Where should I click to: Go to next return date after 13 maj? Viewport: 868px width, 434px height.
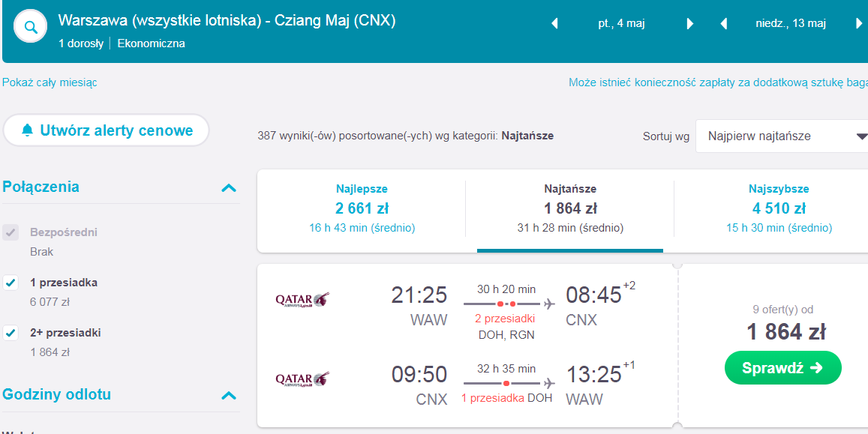coord(859,24)
